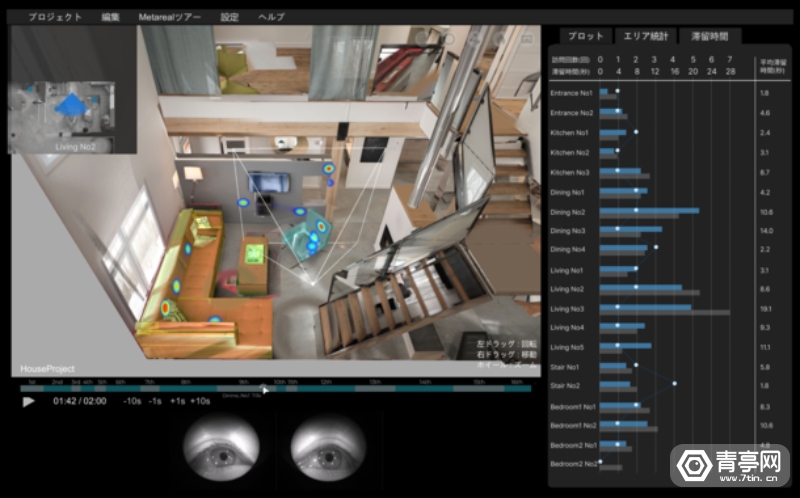
Task: Click the timeline playhead marker
Action: point(264,388)
